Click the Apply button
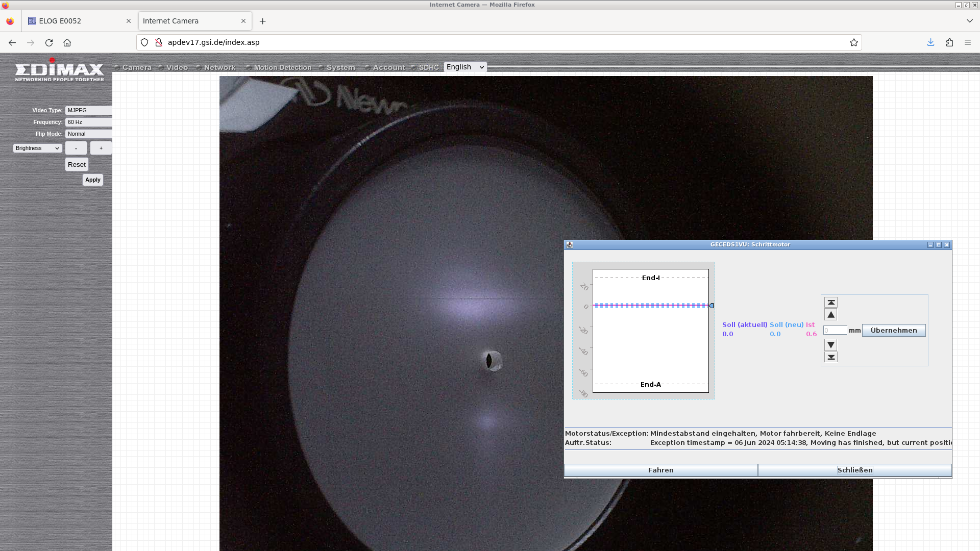980x551 pixels. coord(93,180)
